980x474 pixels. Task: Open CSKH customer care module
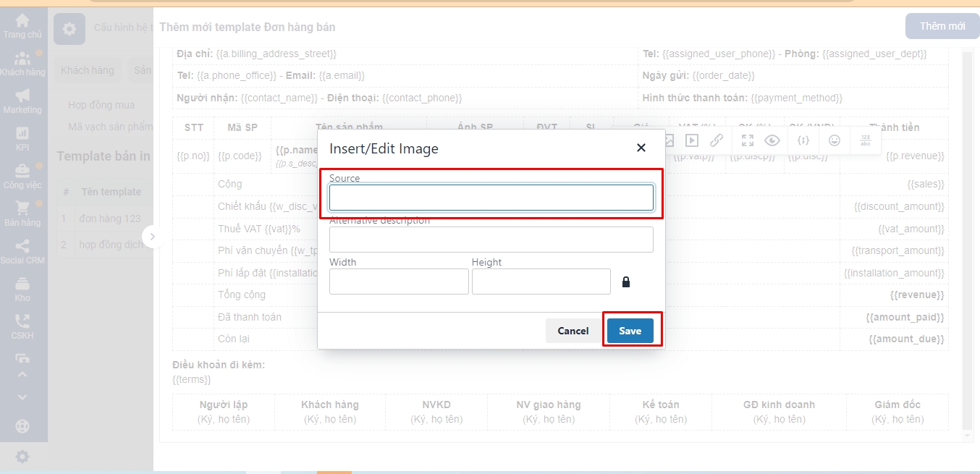pyautogui.click(x=22, y=327)
